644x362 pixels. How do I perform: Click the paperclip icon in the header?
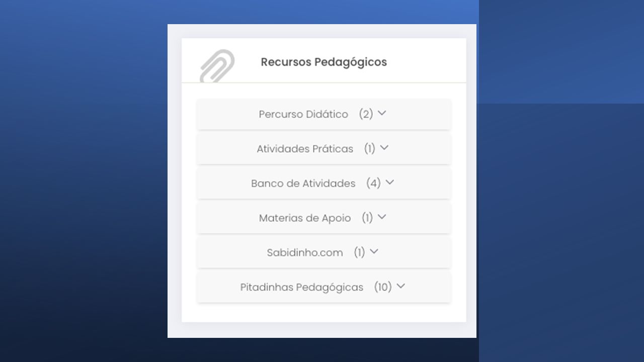(x=217, y=66)
